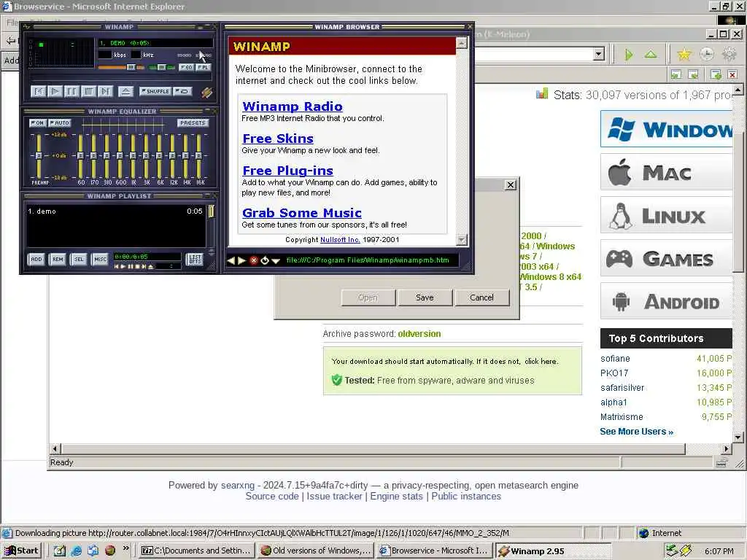Image resolution: width=747 pixels, height=560 pixels.
Task: Turn equalizer ON button
Action: point(38,122)
